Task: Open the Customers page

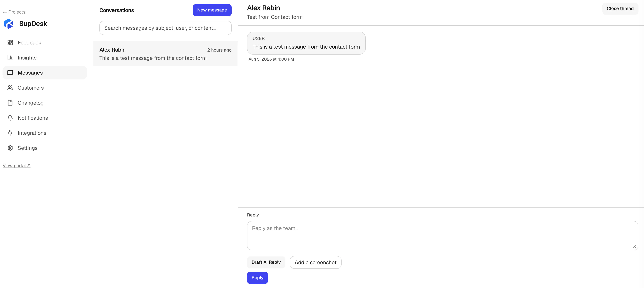Action: coord(45,88)
